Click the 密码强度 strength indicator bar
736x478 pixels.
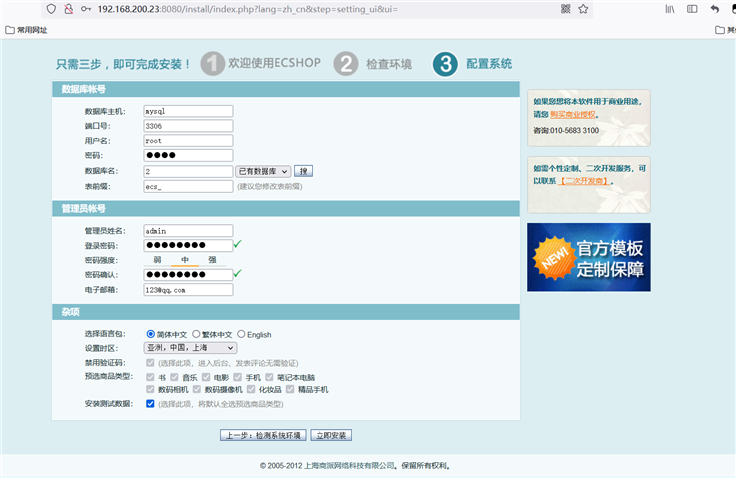click(185, 260)
